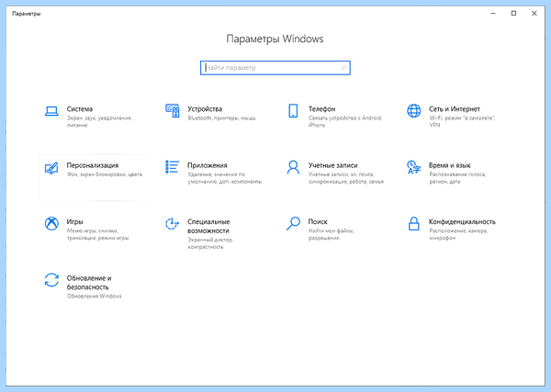The height and width of the screenshot is (392, 551).
Task: Click the Учетные записи title
Action: (332, 165)
